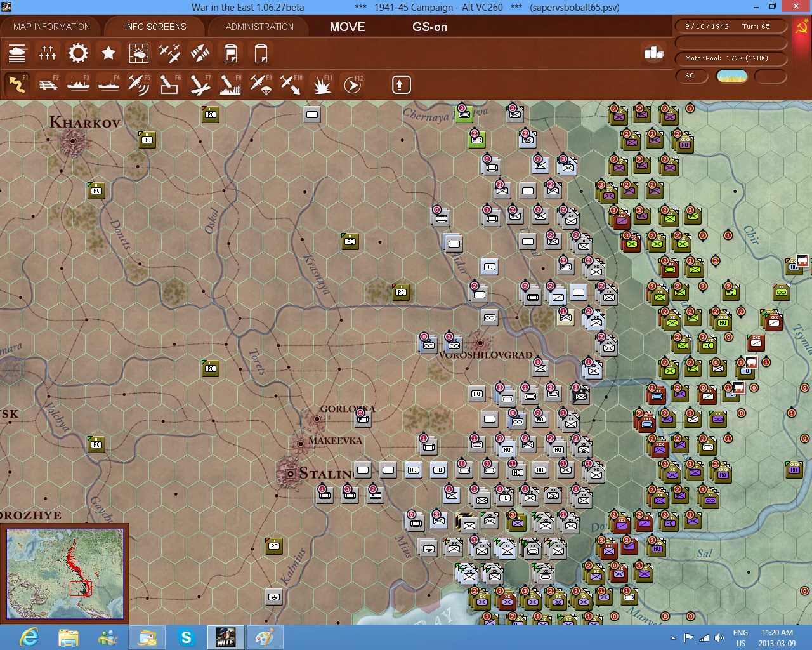Select the F7 bomb airfield mode

[200, 84]
